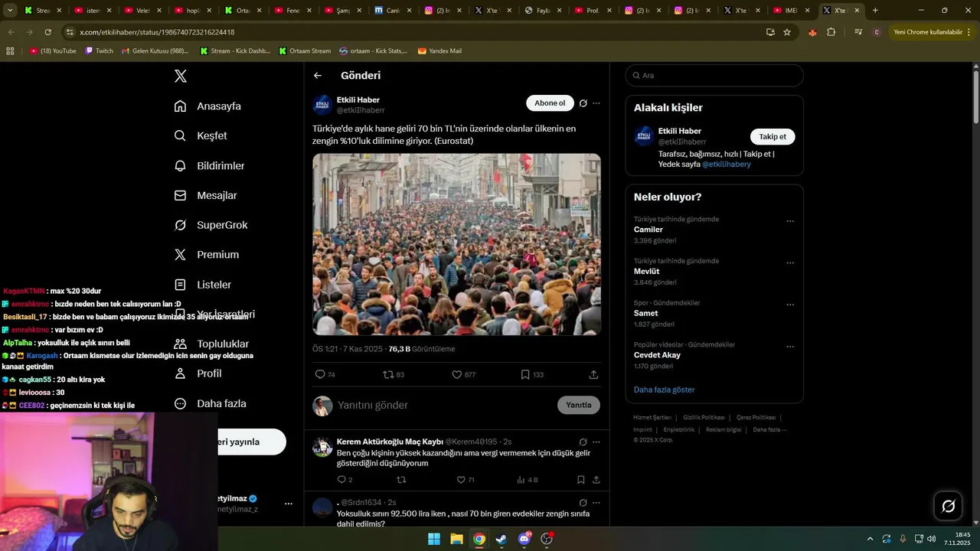Open account menu dots near profile
980x551 pixels.
[x=289, y=504]
